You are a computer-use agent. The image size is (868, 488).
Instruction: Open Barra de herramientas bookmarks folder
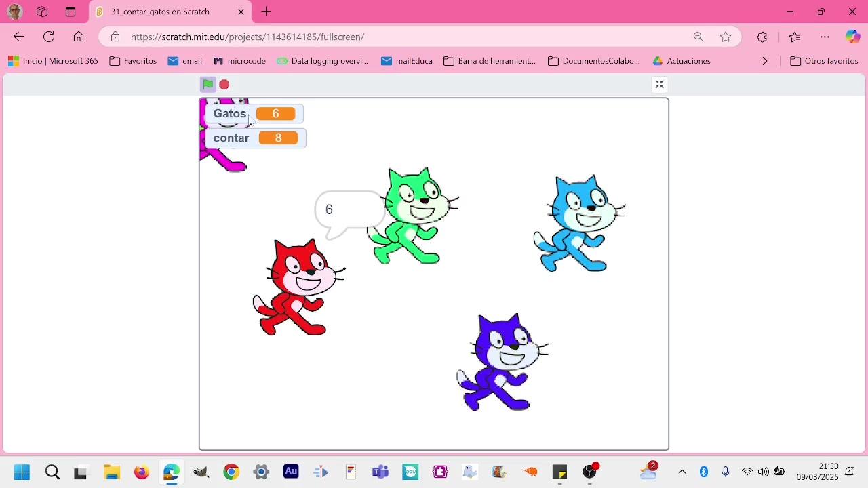(490, 61)
